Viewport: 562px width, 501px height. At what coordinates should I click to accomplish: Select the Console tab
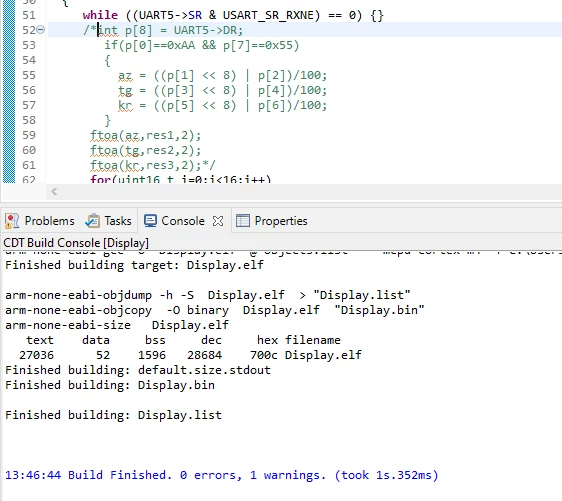(x=183, y=221)
